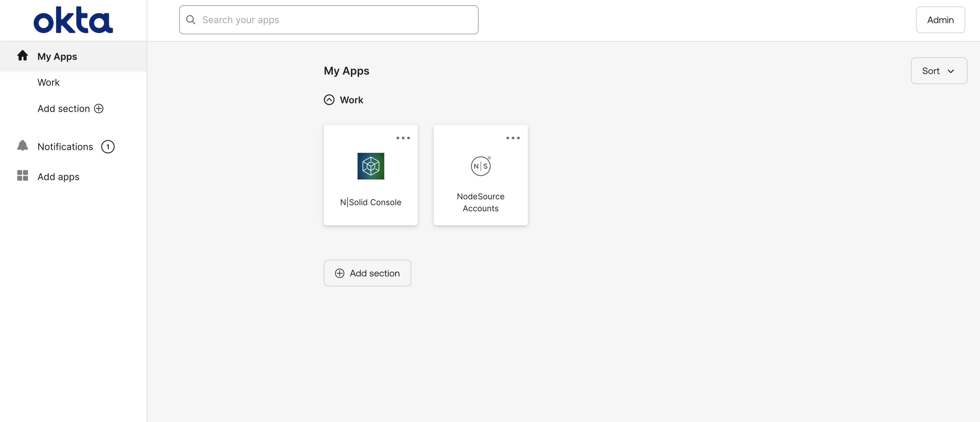
Task: Click the My Apps page title
Action: pos(346,71)
